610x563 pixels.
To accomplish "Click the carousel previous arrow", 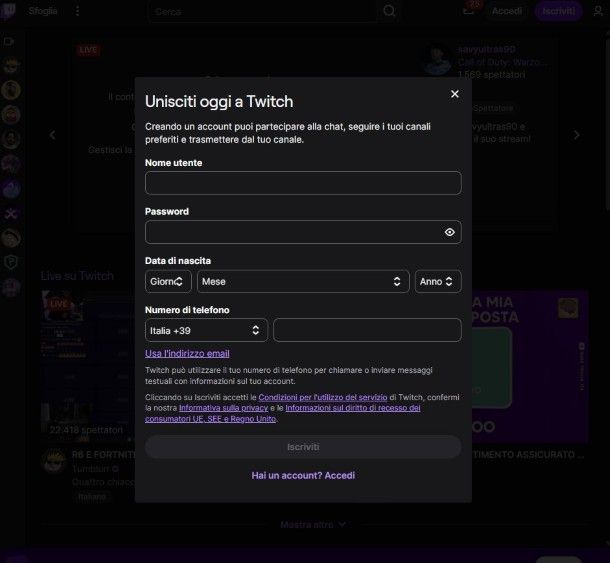I will (x=53, y=135).
